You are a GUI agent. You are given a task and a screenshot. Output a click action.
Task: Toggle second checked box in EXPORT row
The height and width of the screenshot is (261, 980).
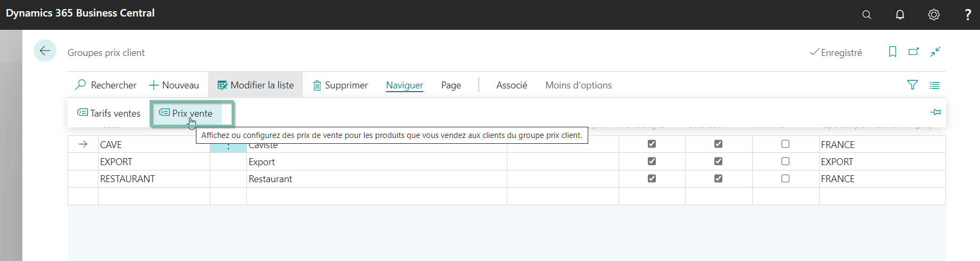[718, 161]
